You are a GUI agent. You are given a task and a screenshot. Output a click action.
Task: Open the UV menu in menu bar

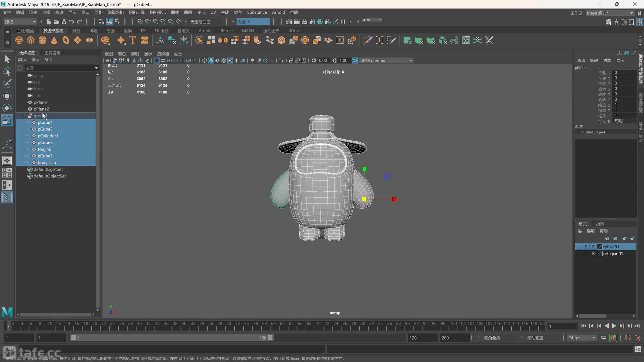click(213, 12)
